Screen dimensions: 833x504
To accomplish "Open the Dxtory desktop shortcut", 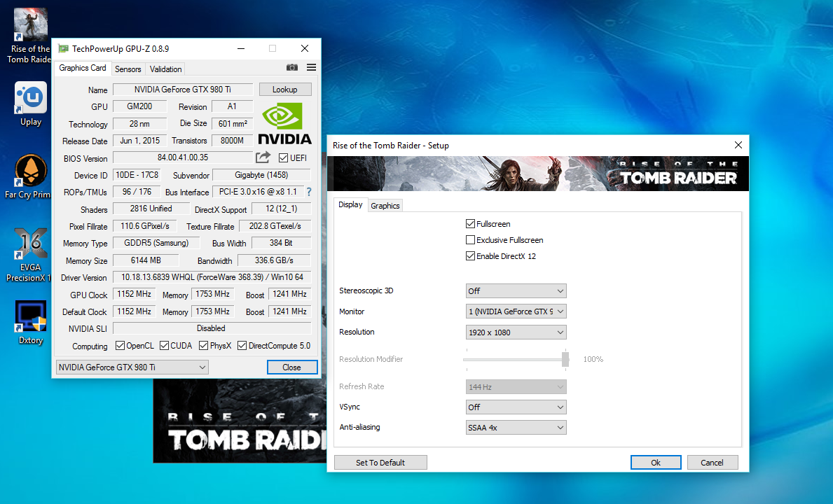I will 31,323.
